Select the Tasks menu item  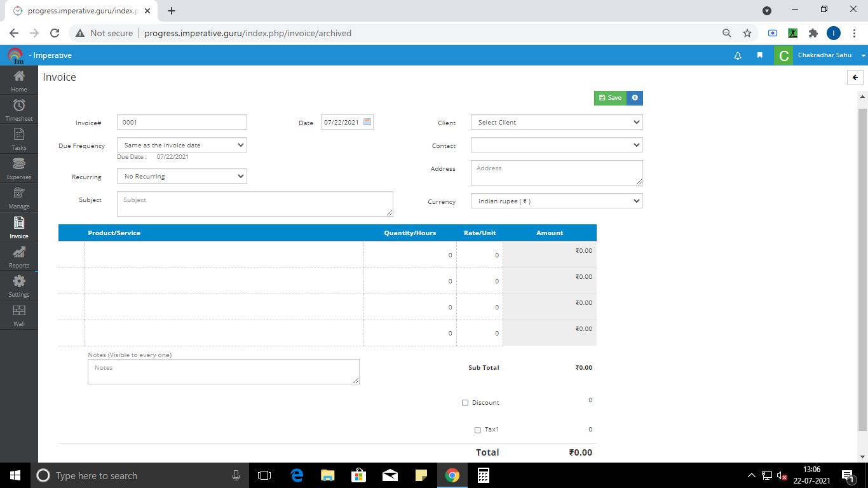(19, 139)
